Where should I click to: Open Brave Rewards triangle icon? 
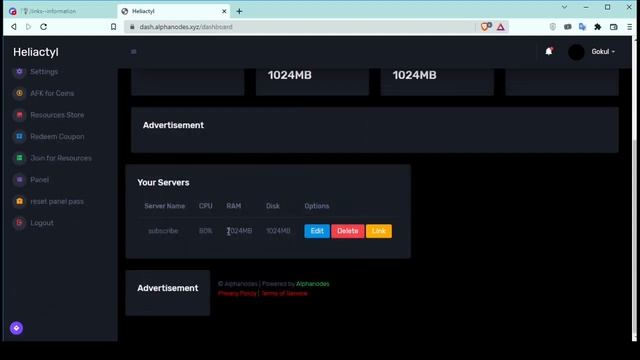(x=501, y=27)
